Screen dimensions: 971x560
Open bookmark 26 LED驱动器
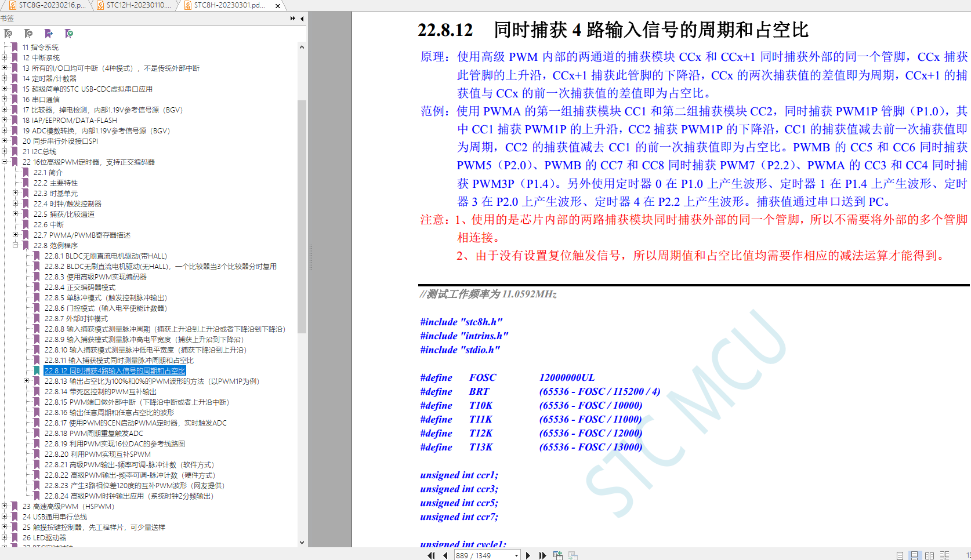click(x=44, y=538)
